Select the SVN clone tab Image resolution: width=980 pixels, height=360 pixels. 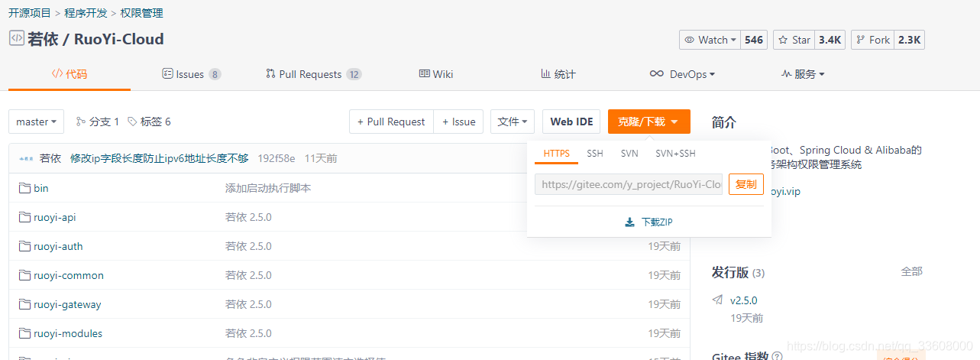point(629,154)
